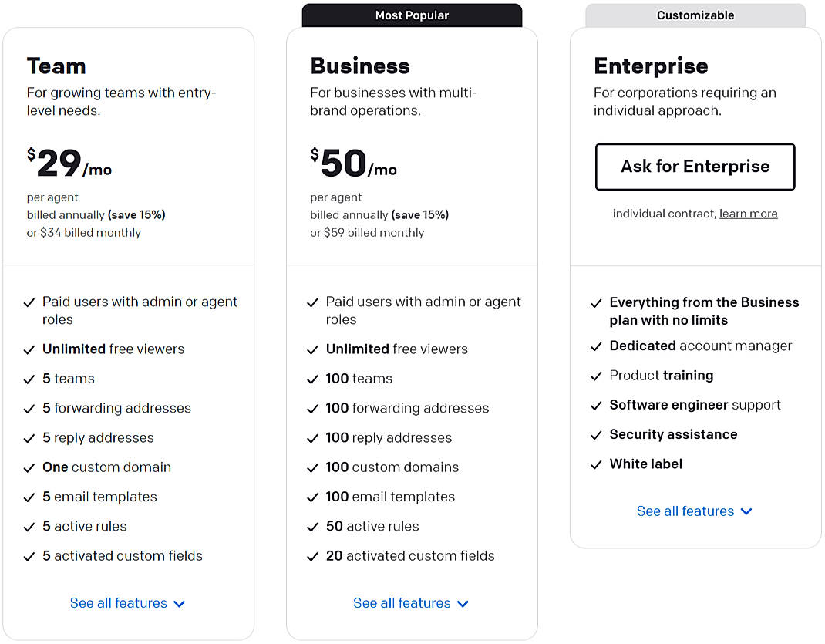This screenshot has height=644, width=825.
Task: Click the checkmark beside White label feature
Action: click(x=596, y=464)
